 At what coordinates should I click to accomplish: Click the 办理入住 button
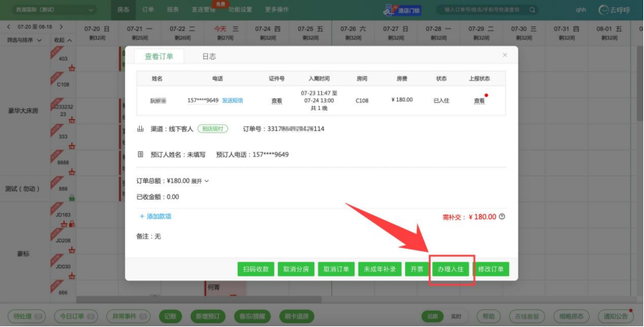(450, 269)
